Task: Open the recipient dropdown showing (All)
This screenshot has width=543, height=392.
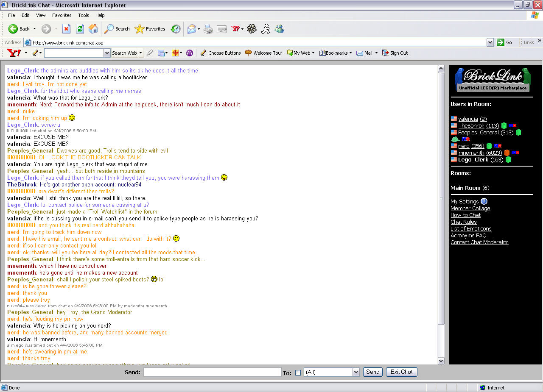Action: pos(355,372)
